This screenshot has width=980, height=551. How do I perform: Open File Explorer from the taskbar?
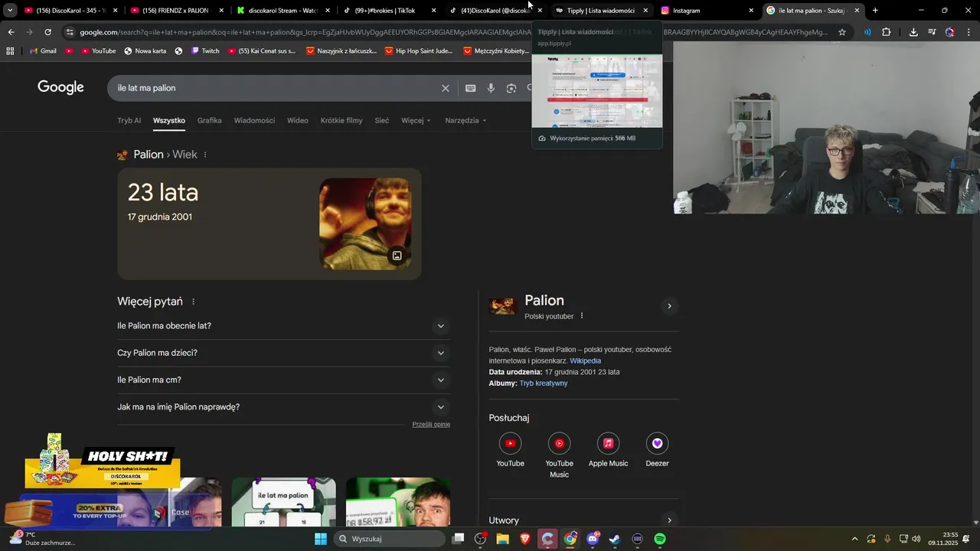pyautogui.click(x=503, y=539)
